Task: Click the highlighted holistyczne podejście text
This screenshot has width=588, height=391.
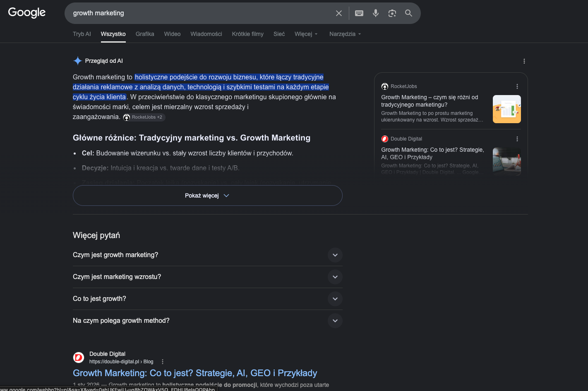Action: [201, 87]
